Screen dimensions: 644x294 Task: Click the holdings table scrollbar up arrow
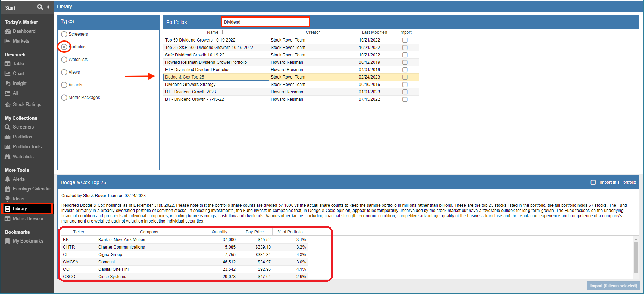coord(636,239)
